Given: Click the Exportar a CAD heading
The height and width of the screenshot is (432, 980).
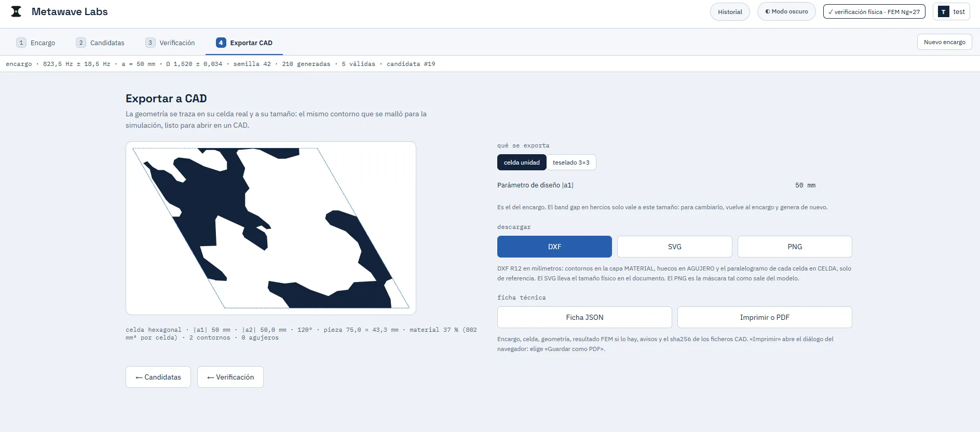Looking at the screenshot, I should click(x=166, y=99).
